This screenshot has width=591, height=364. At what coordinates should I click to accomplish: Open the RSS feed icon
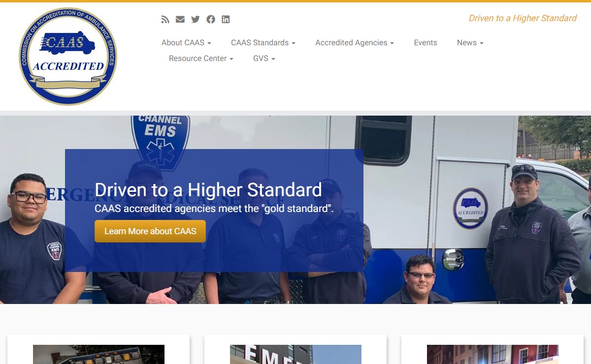pos(165,20)
